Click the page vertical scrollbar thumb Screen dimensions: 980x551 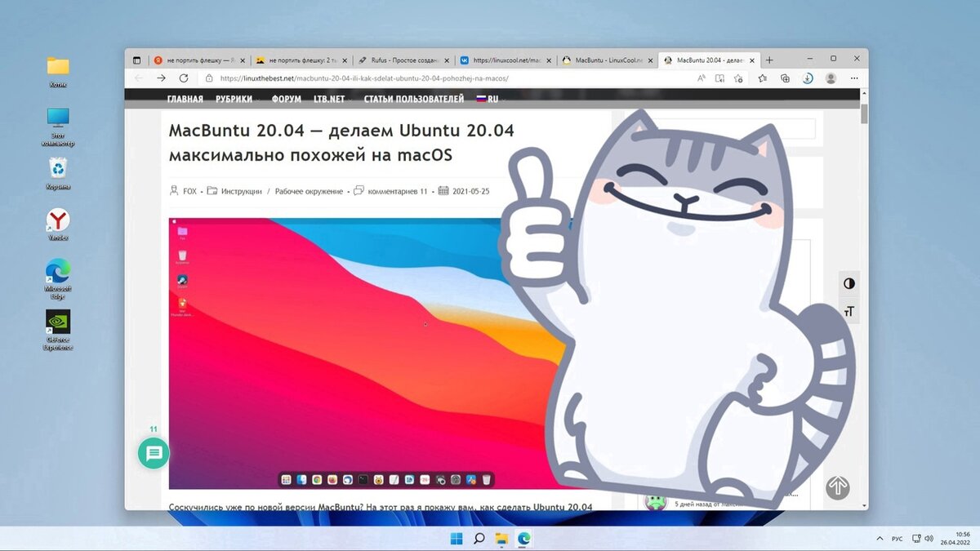(864, 113)
